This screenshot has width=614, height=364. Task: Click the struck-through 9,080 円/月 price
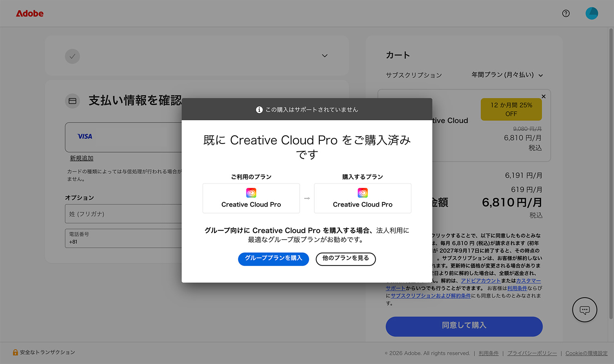tap(527, 129)
